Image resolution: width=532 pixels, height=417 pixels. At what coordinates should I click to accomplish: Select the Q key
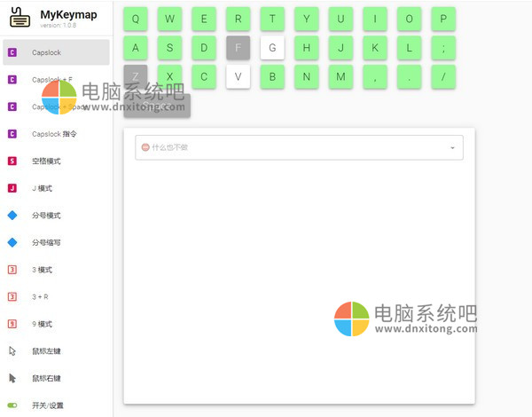136,19
